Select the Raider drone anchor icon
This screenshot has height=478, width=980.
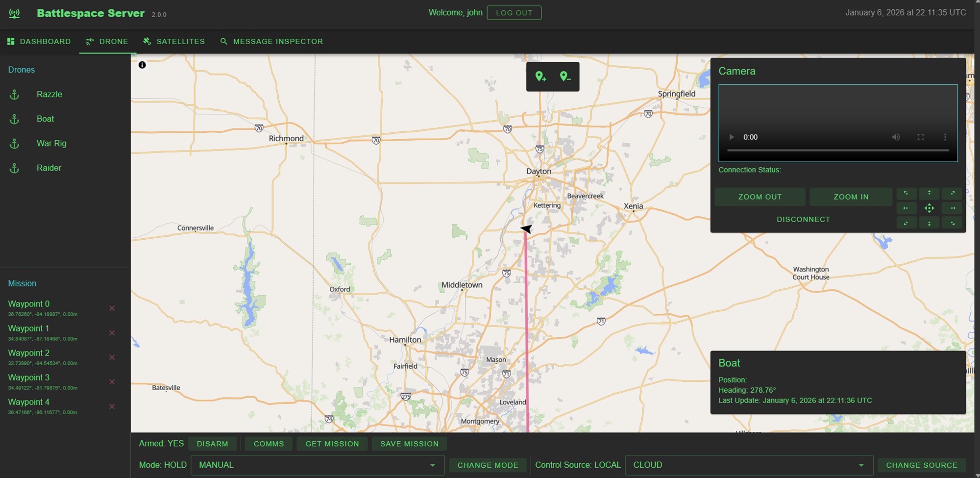[14, 168]
